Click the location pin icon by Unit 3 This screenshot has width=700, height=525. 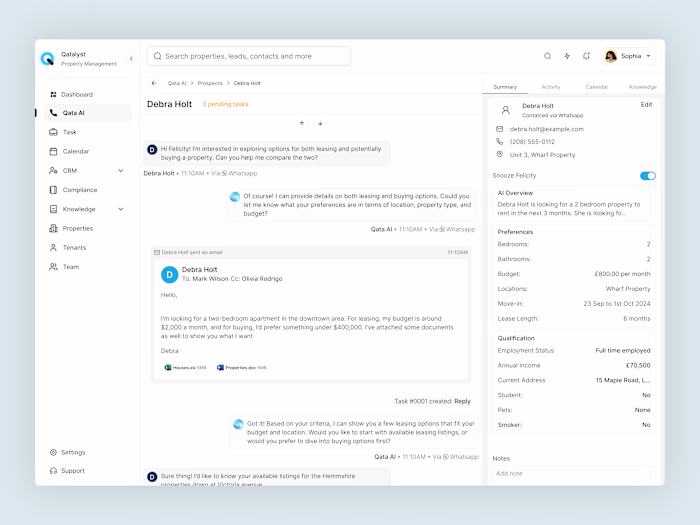click(500, 154)
